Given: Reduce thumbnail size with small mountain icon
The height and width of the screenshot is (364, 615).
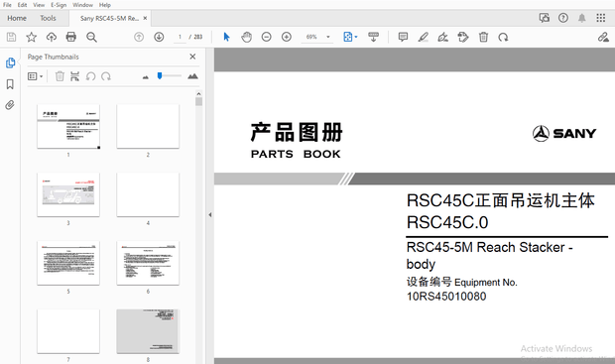Looking at the screenshot, I should tap(146, 77).
